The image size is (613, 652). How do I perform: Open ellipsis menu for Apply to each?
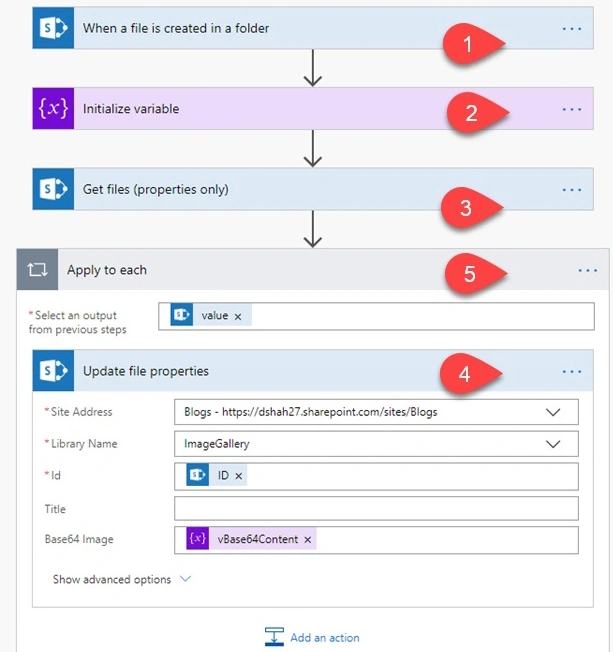pos(588,271)
